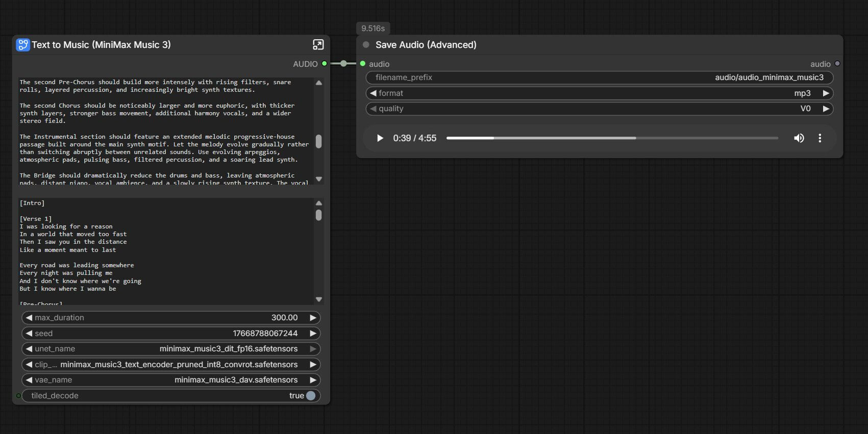Switch format to previous option
868x434 pixels.
point(373,93)
